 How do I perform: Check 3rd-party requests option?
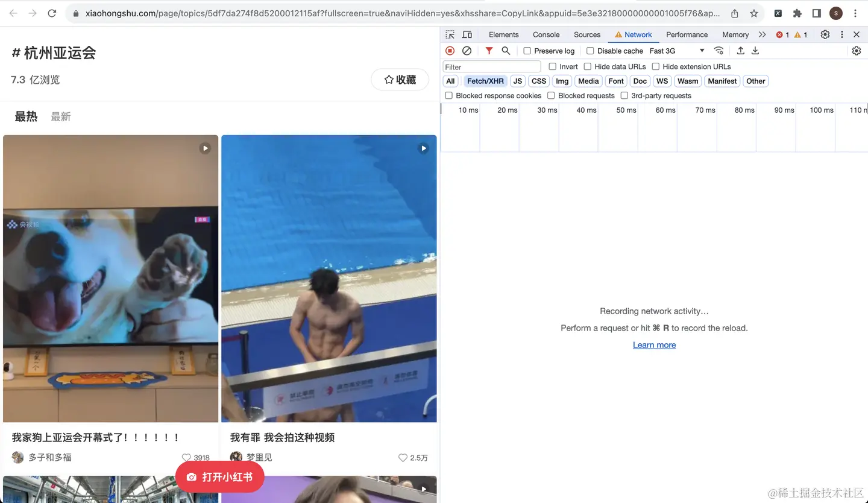tap(624, 95)
